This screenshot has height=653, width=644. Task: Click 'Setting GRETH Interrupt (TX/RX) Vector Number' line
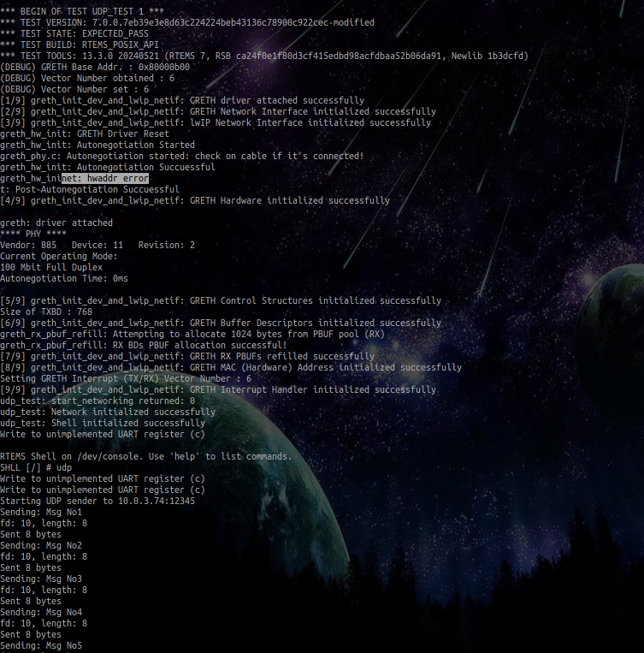click(126, 378)
